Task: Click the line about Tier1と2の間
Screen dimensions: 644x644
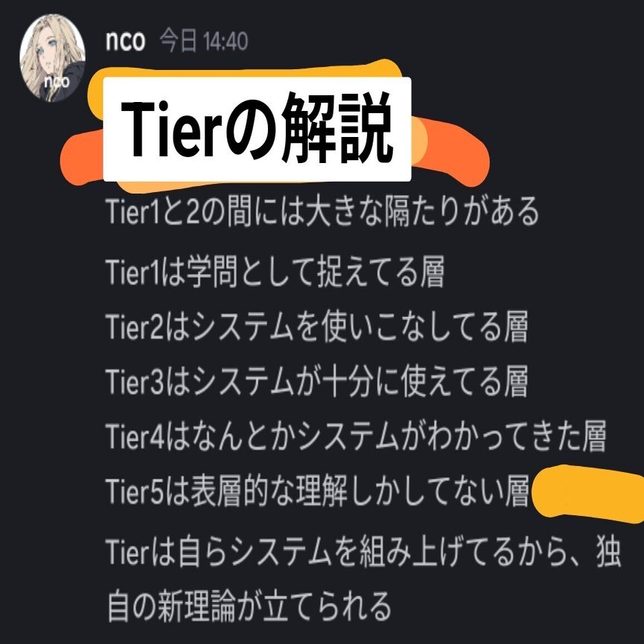Action: (322, 211)
